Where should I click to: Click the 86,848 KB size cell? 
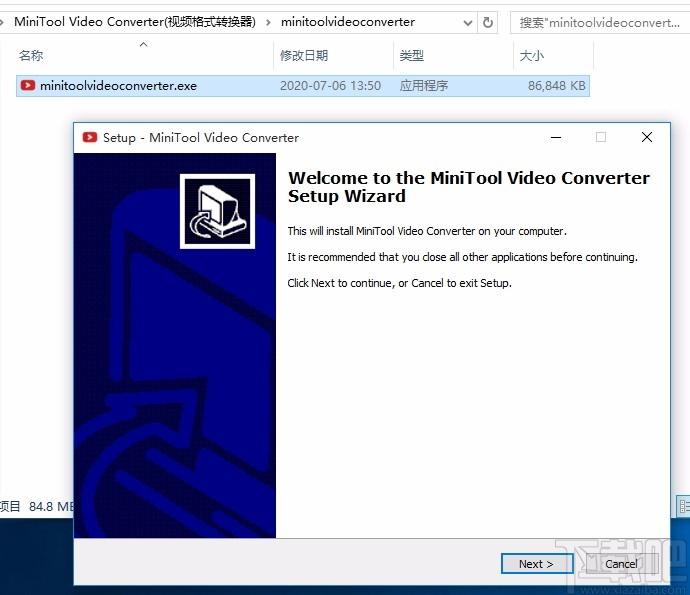[x=557, y=85]
